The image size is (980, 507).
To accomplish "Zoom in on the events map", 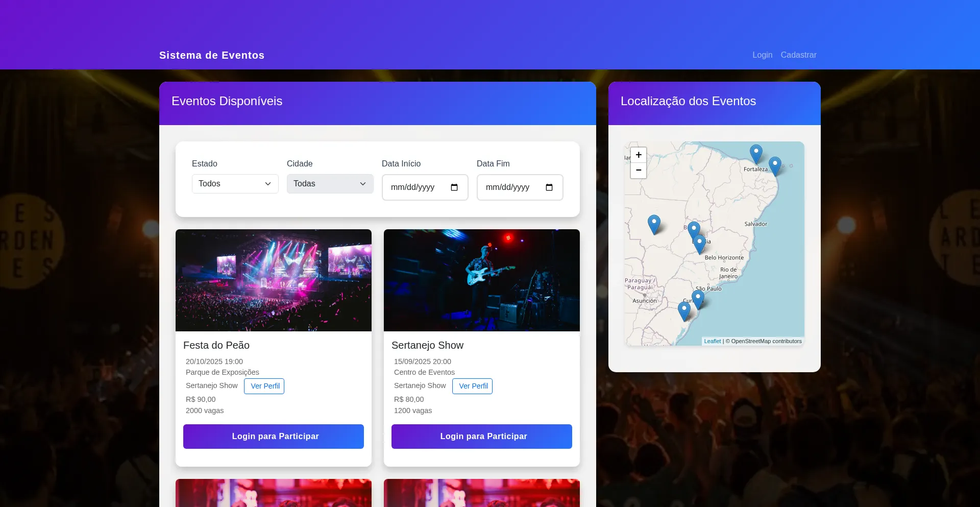I will (639, 155).
